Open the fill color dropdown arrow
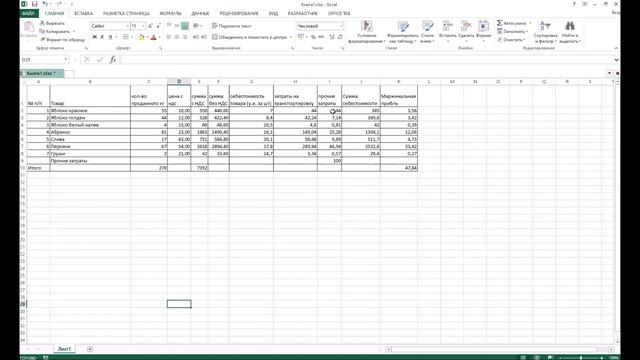The height and width of the screenshot is (360, 640). pos(147,37)
